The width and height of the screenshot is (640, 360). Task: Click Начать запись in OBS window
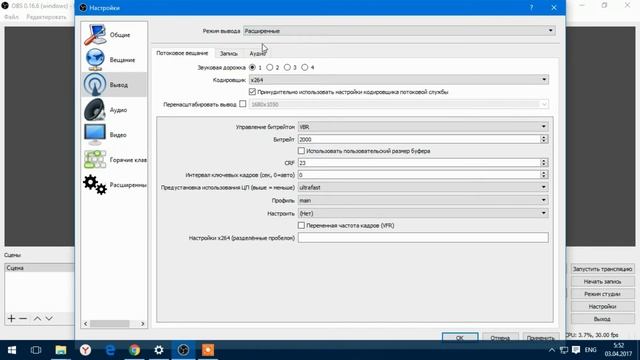click(x=602, y=282)
